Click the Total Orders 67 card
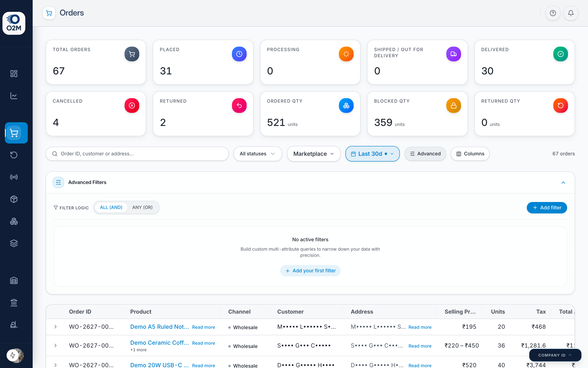Screen dimensions: 588x368 coord(96,62)
